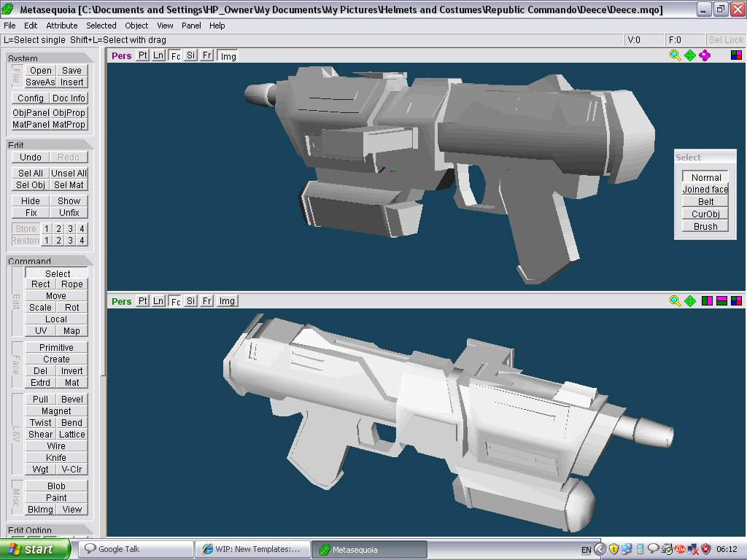Image resolution: width=747 pixels, height=560 pixels.
Task: Open the Attribute menu
Action: tap(61, 26)
